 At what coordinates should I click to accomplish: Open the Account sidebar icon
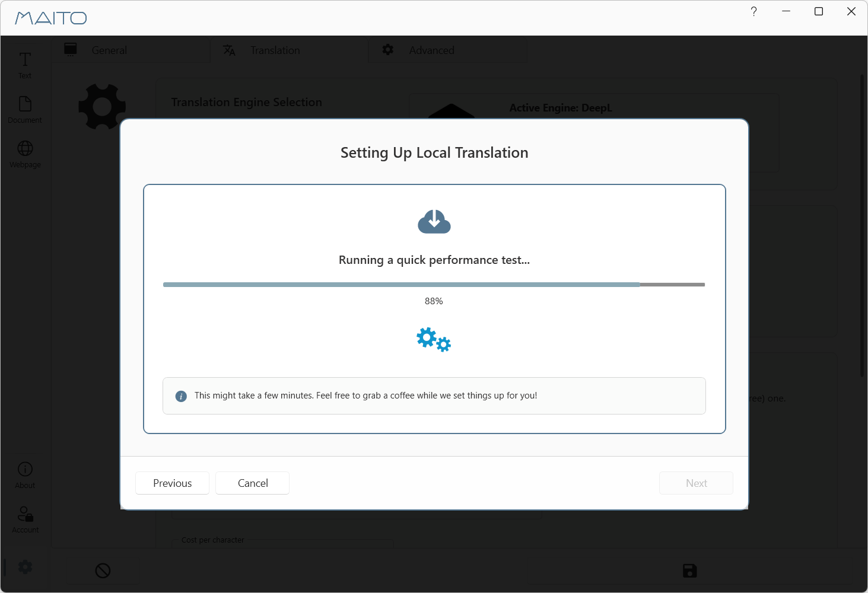pyautogui.click(x=25, y=519)
